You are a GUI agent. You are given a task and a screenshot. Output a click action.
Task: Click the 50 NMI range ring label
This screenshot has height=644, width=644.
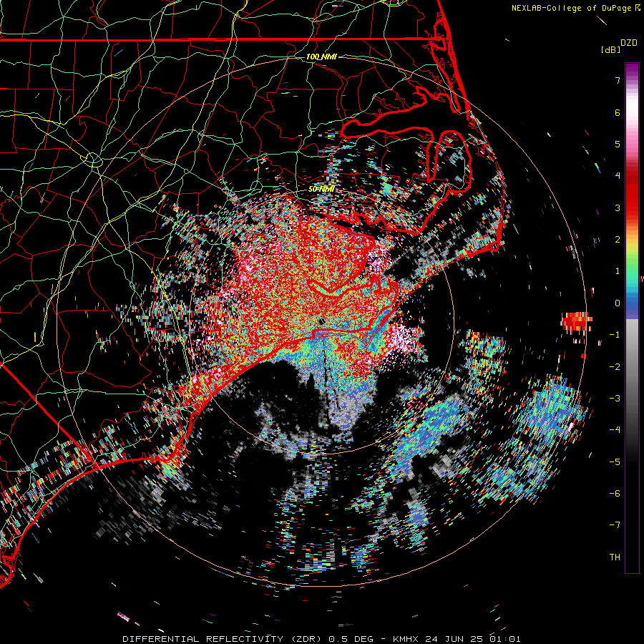pos(321,189)
